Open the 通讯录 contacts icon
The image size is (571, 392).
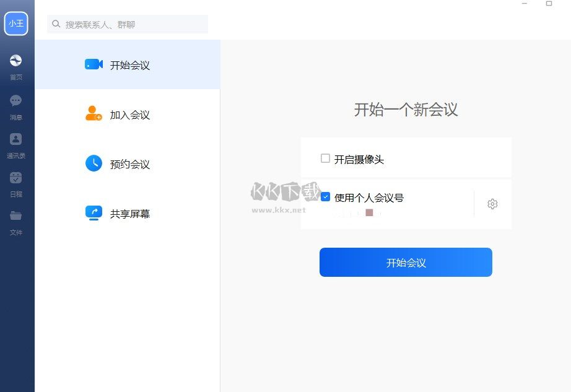click(15, 139)
